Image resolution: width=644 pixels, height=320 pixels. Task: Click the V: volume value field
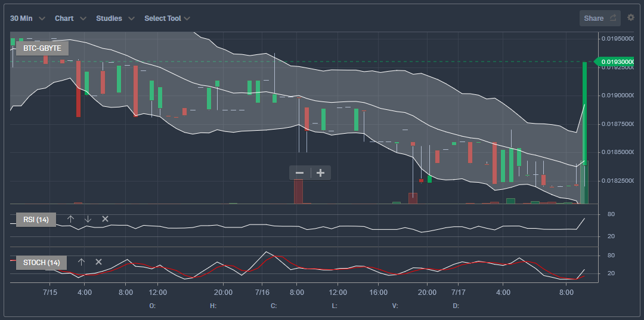click(395, 306)
